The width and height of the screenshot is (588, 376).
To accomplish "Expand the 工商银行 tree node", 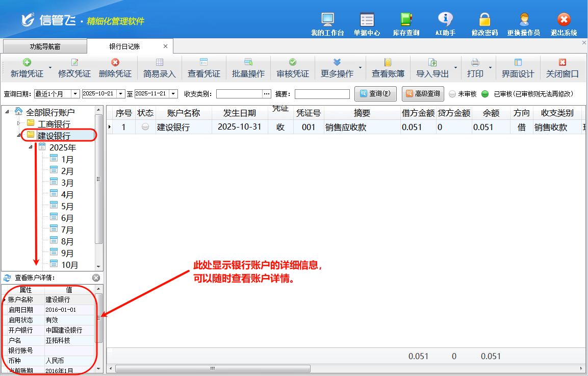I will (x=19, y=123).
